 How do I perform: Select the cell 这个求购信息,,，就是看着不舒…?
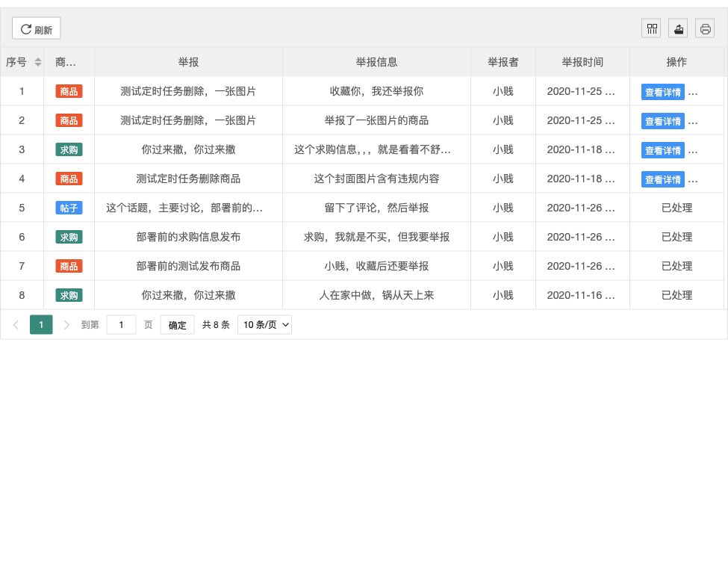tap(376, 149)
